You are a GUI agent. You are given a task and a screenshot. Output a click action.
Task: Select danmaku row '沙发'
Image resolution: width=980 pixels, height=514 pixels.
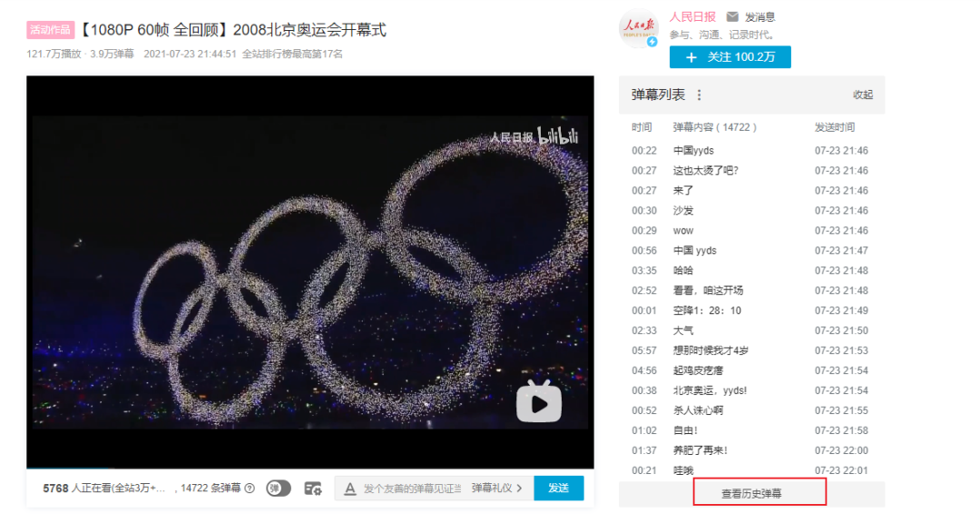tap(752, 211)
